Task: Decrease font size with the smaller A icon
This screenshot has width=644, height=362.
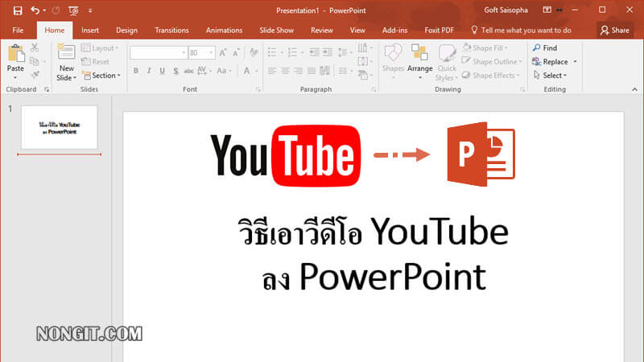Action: 236,52
